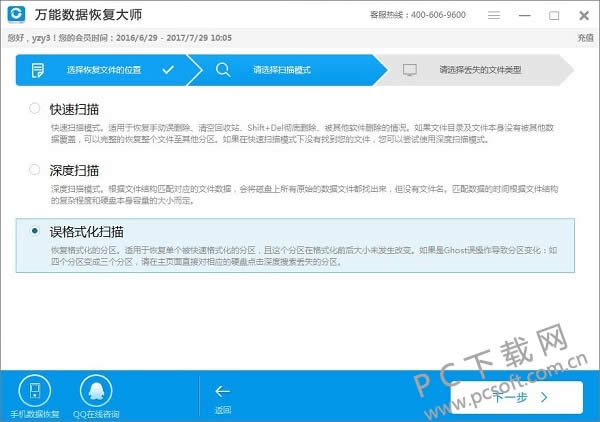Click the magnifier icon in scan mode step
Screen dimensions: 600x422
tap(223, 70)
